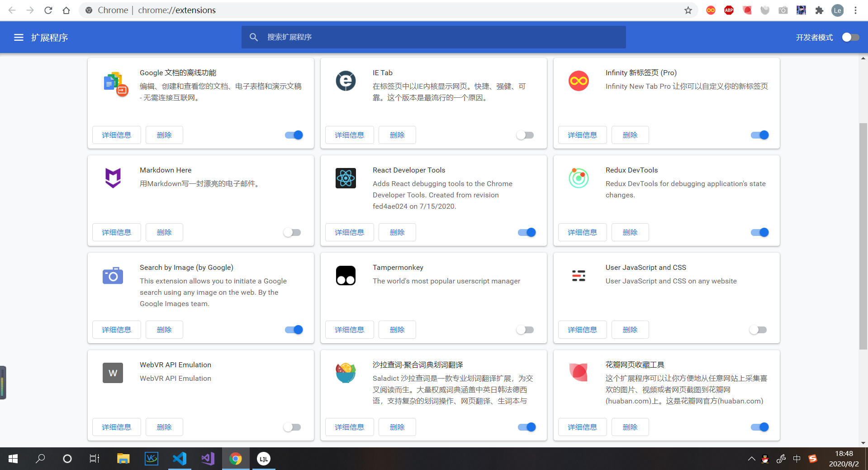Open the Le profile avatar
Viewport: 868px width, 470px height.
coord(837,10)
